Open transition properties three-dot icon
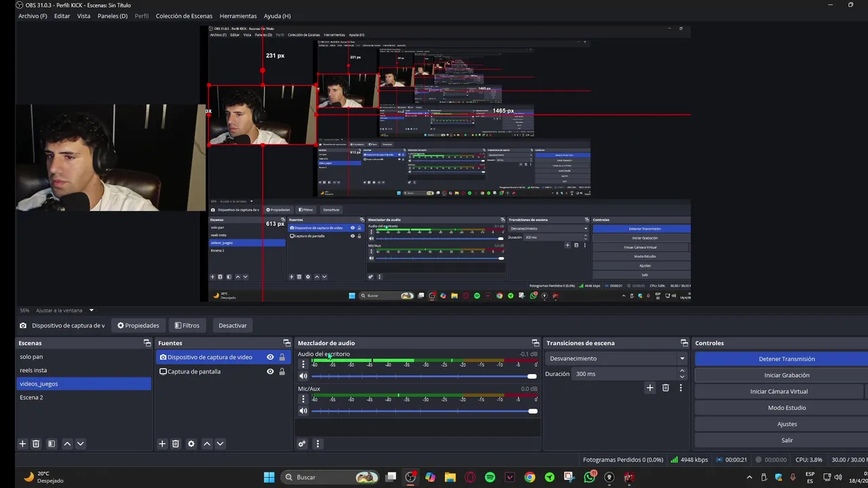Screen dimensions: 868x488 tap(681, 388)
